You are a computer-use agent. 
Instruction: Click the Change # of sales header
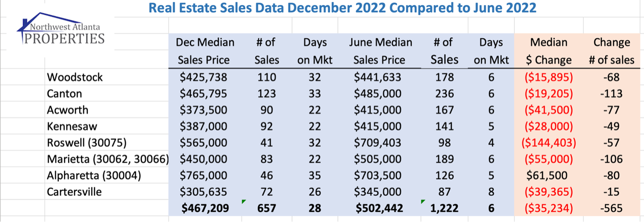[611, 51]
